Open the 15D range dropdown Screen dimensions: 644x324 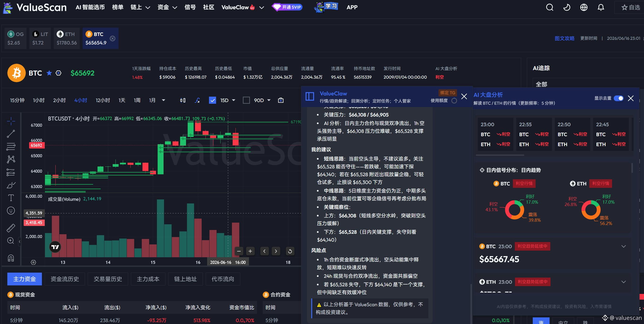(234, 100)
